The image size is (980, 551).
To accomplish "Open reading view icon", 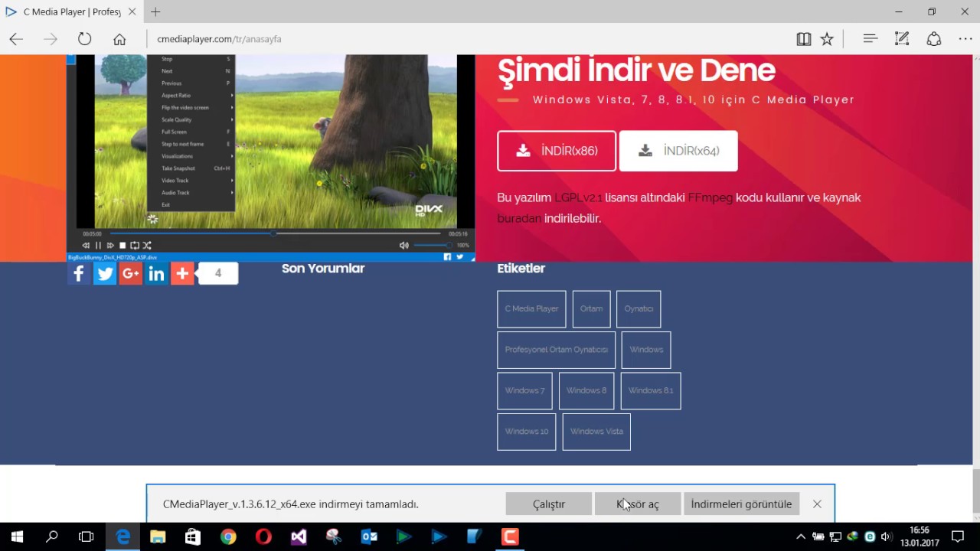I will 803,39.
